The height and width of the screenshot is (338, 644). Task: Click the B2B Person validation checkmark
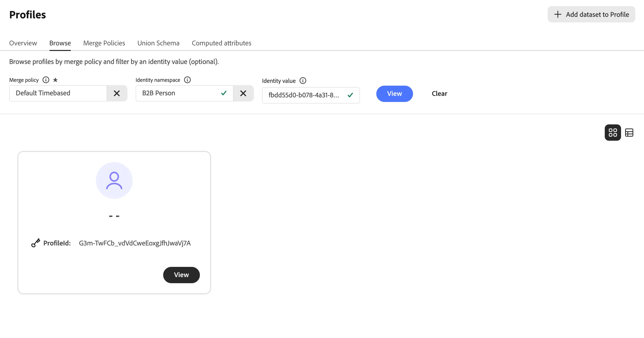[x=224, y=93]
